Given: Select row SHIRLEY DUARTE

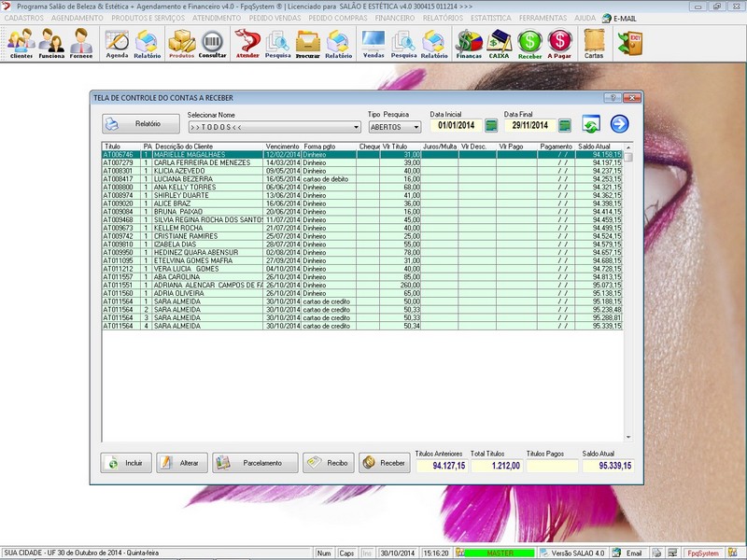Looking at the screenshot, I should 362,195.
